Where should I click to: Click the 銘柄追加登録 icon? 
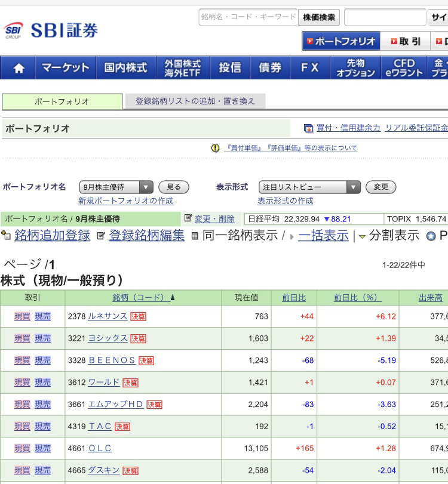click(x=6, y=236)
